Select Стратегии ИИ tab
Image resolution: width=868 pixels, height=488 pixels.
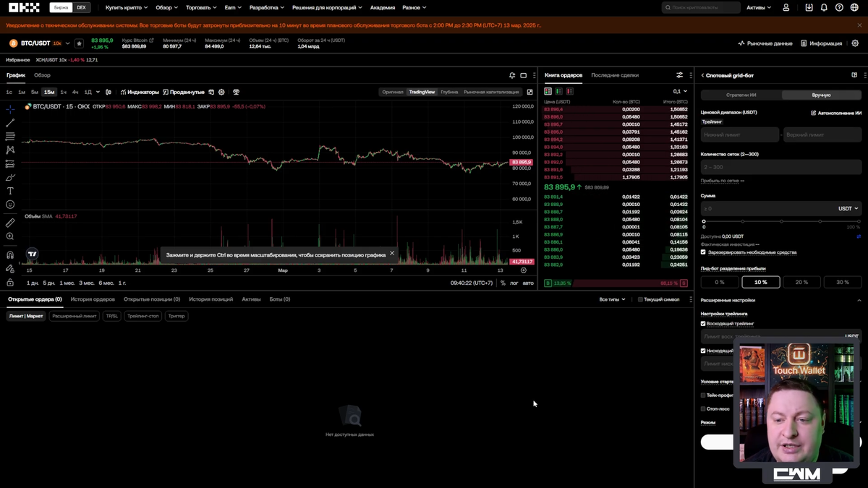click(741, 95)
